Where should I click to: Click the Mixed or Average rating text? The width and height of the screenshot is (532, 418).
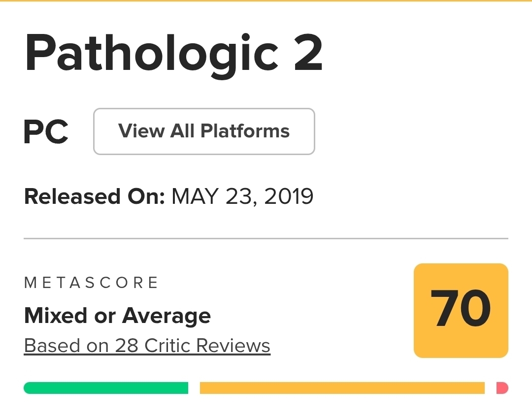click(x=117, y=315)
